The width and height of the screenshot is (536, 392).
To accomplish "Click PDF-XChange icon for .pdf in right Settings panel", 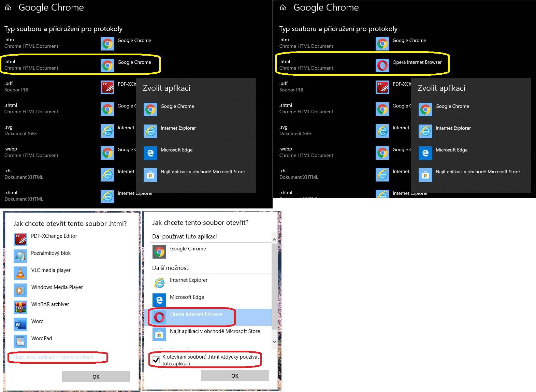I will (x=382, y=87).
